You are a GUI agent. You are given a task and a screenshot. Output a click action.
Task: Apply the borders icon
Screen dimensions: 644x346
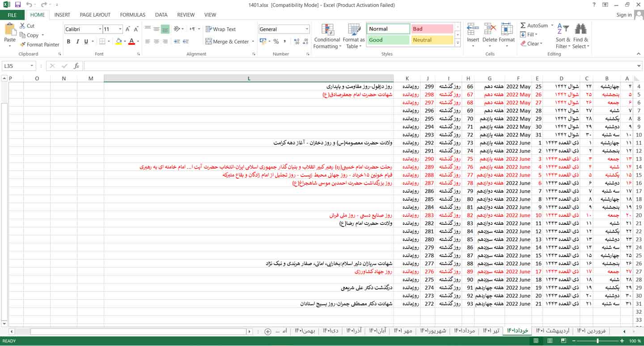click(x=102, y=42)
